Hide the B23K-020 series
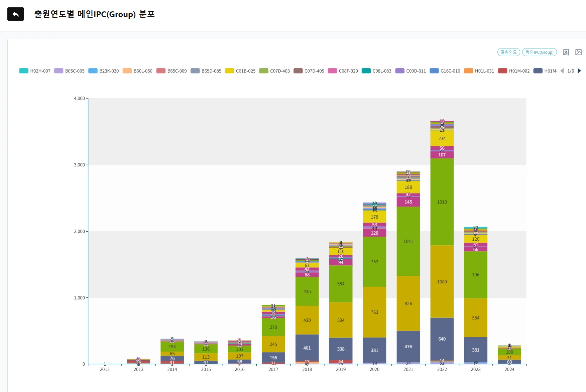 point(104,71)
